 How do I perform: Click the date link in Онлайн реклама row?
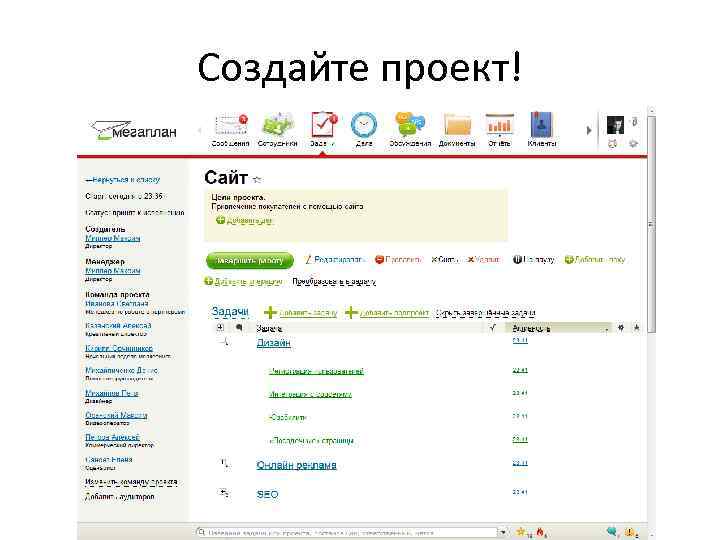tap(520, 463)
